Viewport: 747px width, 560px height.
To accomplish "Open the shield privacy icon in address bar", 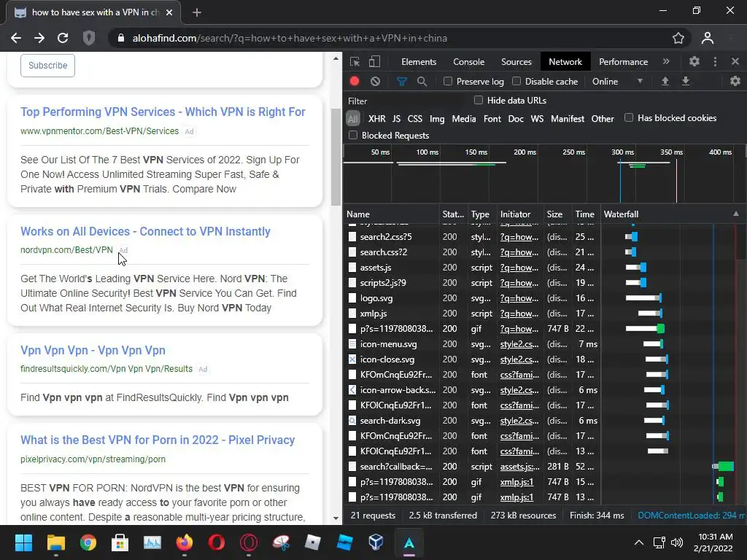I will [88, 38].
